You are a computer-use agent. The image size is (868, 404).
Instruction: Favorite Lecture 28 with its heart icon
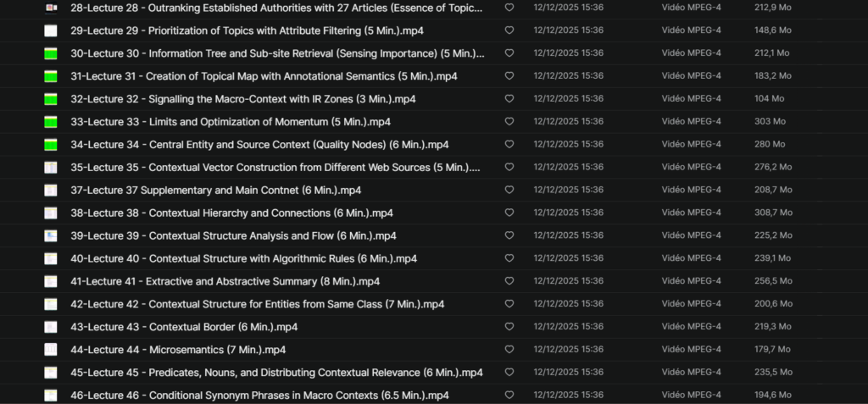[509, 8]
